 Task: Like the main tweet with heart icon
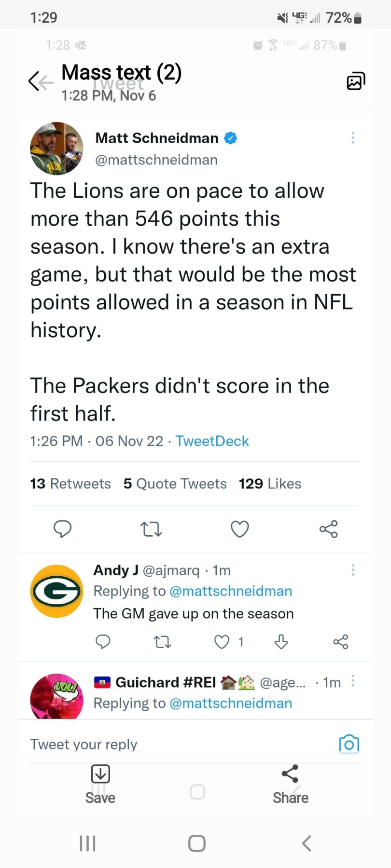coord(239,529)
